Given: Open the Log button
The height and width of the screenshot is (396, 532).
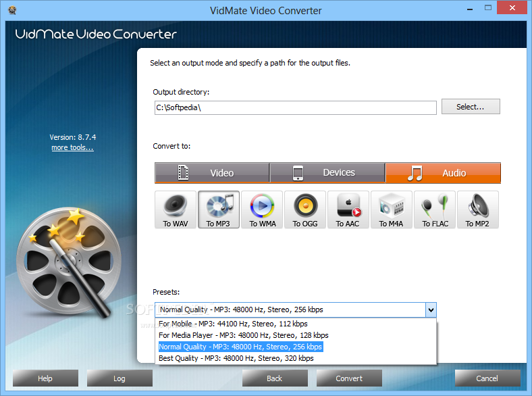Looking at the screenshot, I should (119, 378).
